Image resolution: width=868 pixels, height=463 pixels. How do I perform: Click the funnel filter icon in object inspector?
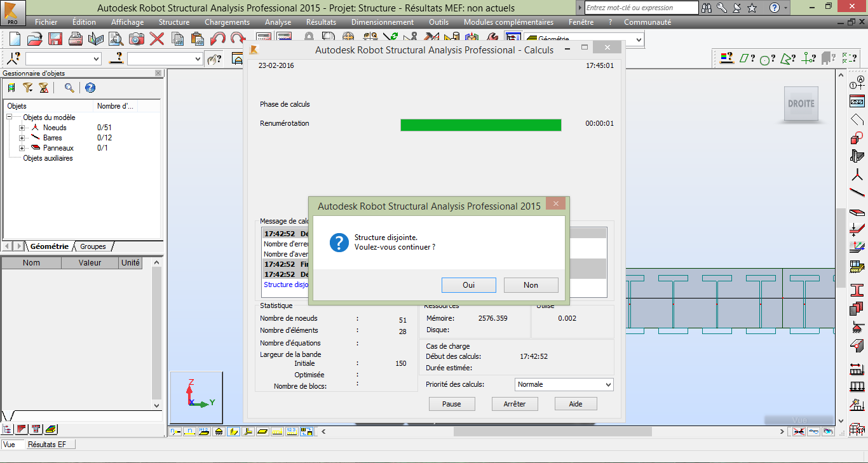27,88
